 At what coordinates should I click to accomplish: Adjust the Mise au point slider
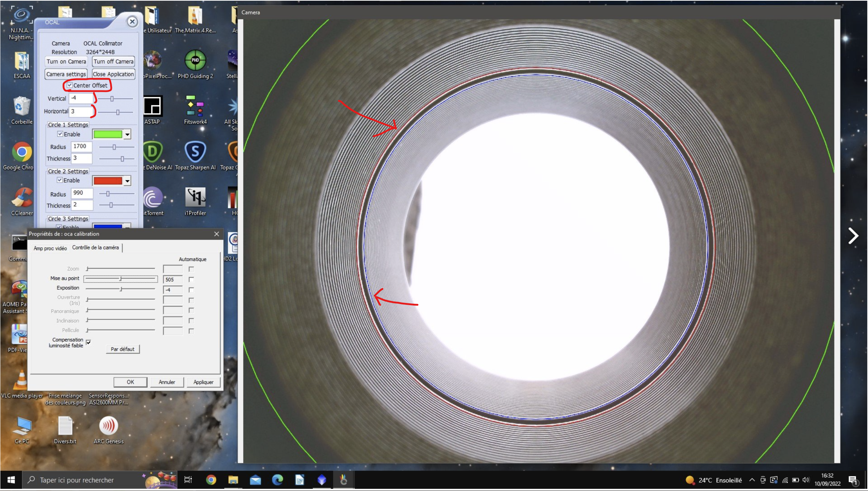coord(121,279)
